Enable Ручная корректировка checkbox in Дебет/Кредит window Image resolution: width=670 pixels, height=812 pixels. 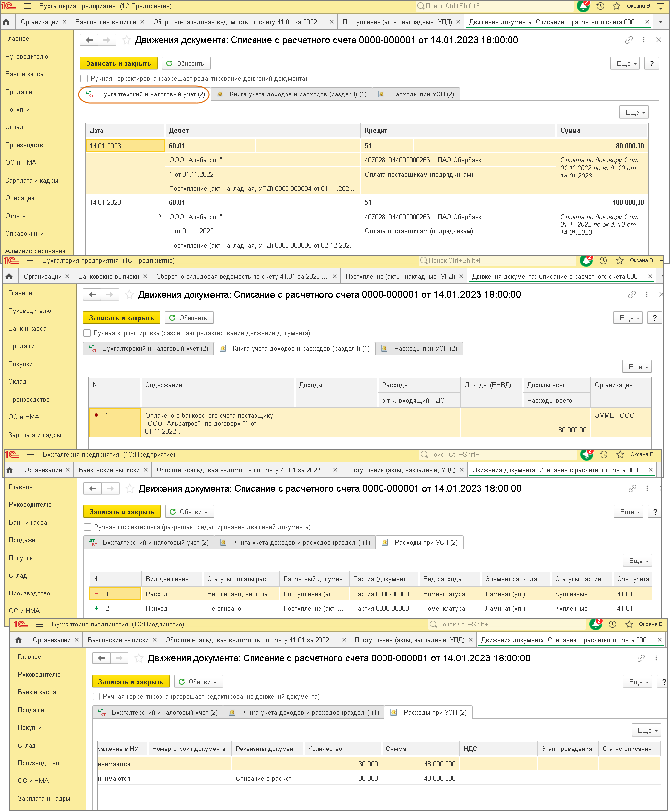(x=84, y=79)
